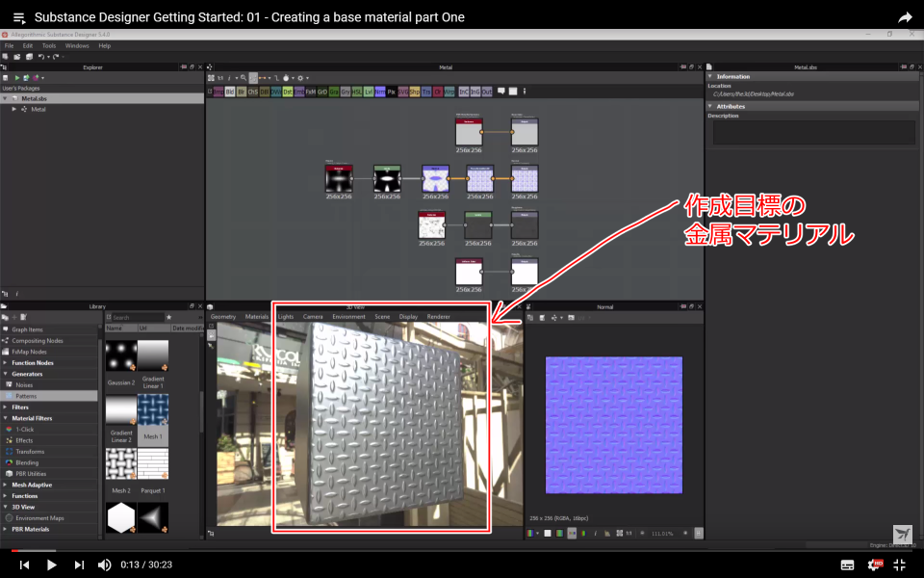This screenshot has height=578, width=924.
Task: Toggle RGB channel display in Normal view
Action: coord(530,533)
